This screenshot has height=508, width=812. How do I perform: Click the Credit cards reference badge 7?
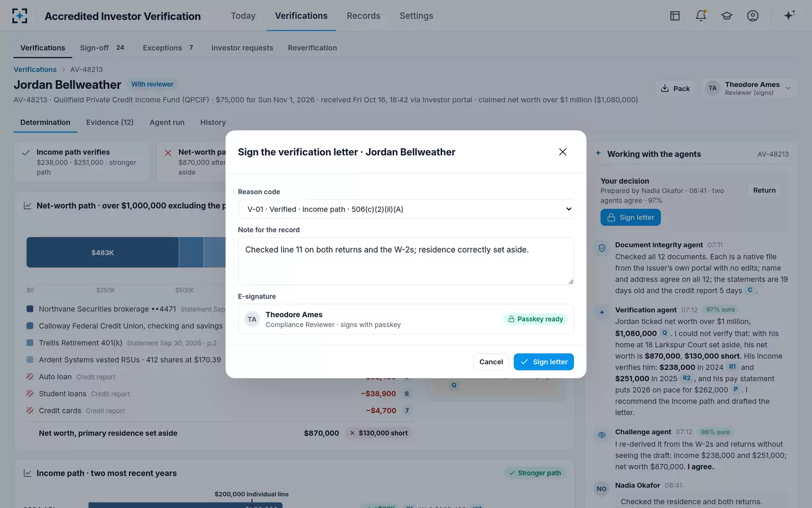click(x=407, y=410)
